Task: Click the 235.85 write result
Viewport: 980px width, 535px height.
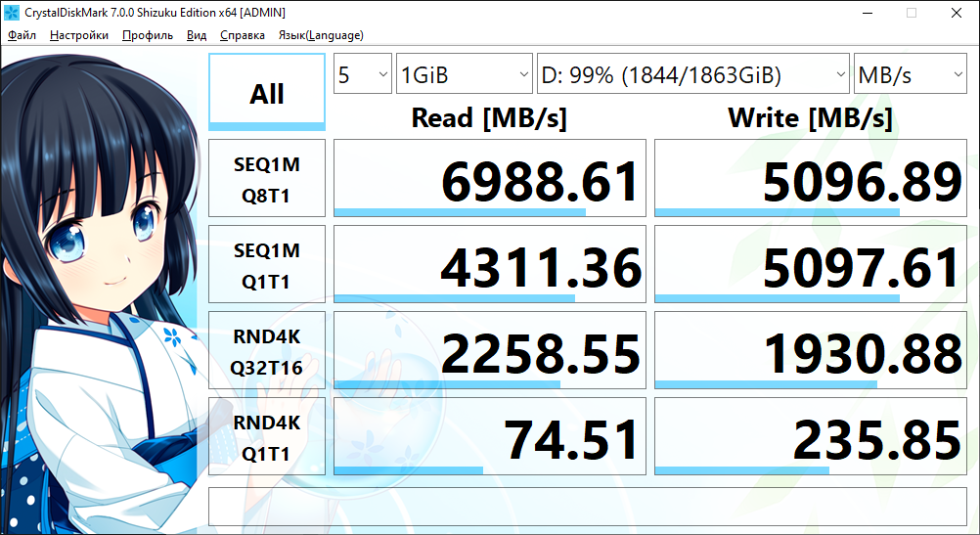Action: 811,436
